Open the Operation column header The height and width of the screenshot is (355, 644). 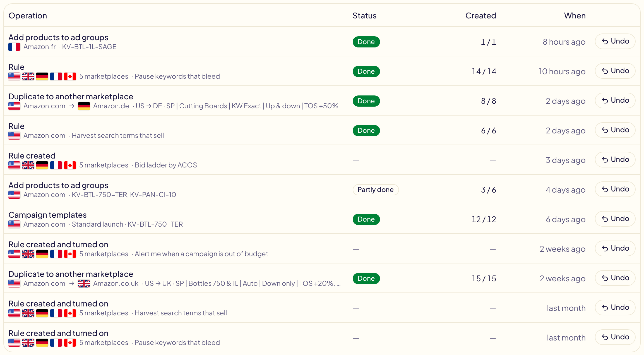(x=28, y=16)
